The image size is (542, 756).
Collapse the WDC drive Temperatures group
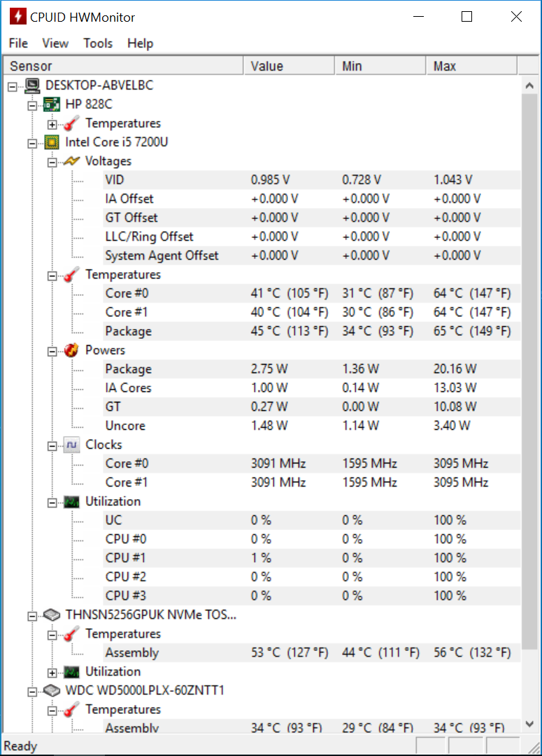pos(52,710)
